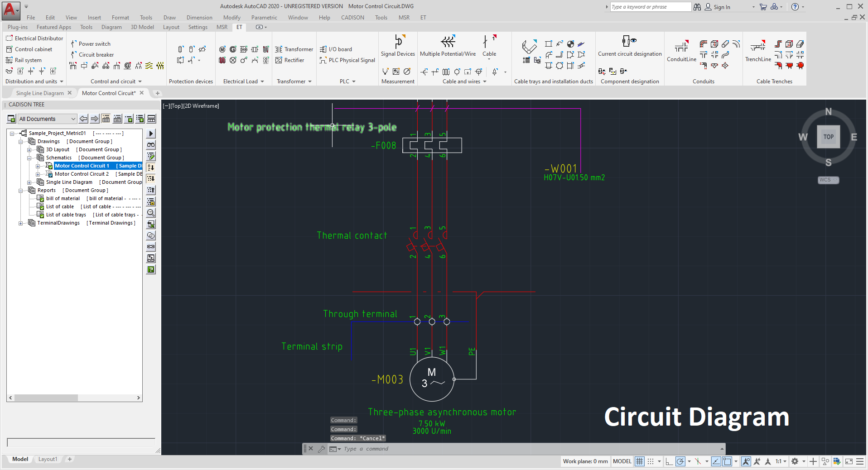Click the Current circuit designation icon
Image resolution: width=868 pixels, height=470 pixels.
tap(629, 42)
